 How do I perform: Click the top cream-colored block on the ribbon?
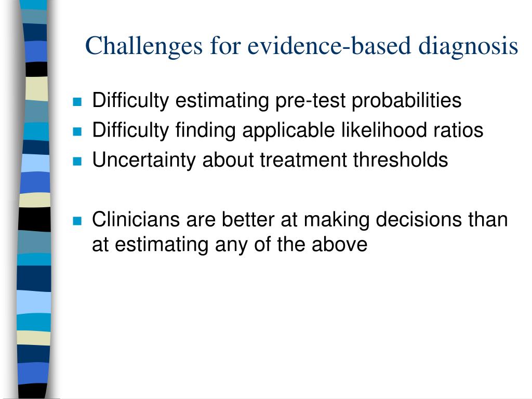[x=37, y=88]
